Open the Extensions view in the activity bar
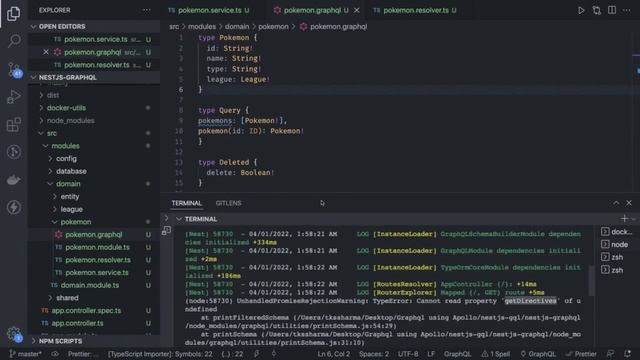Image resolution: width=640 pixels, height=360 pixels. [x=14, y=124]
